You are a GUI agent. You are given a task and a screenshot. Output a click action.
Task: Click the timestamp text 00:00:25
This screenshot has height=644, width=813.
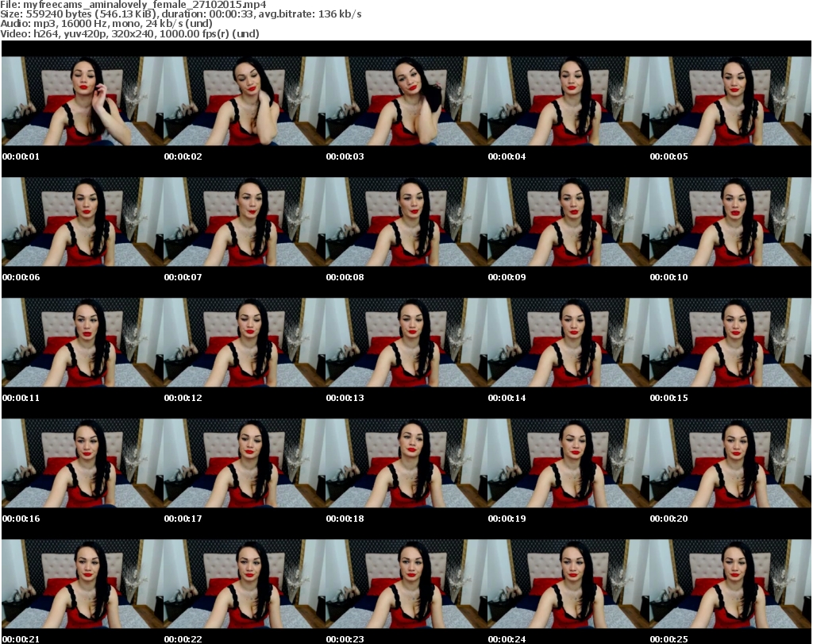pos(669,639)
